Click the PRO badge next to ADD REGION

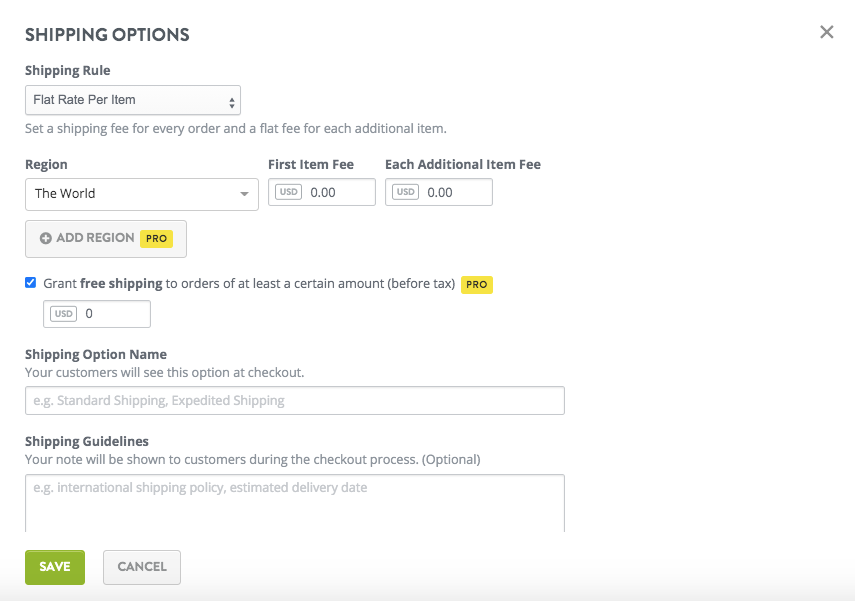coord(156,238)
